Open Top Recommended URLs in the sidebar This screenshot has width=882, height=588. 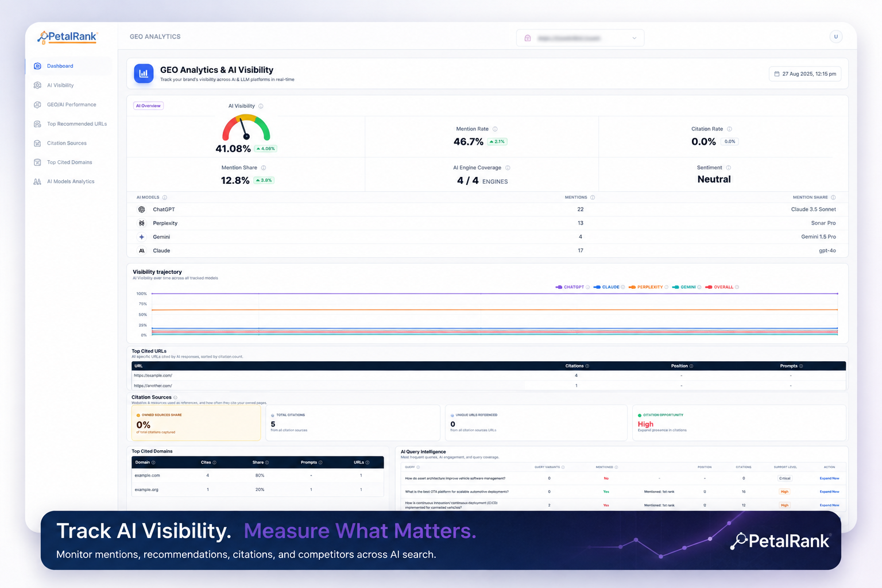69,124
